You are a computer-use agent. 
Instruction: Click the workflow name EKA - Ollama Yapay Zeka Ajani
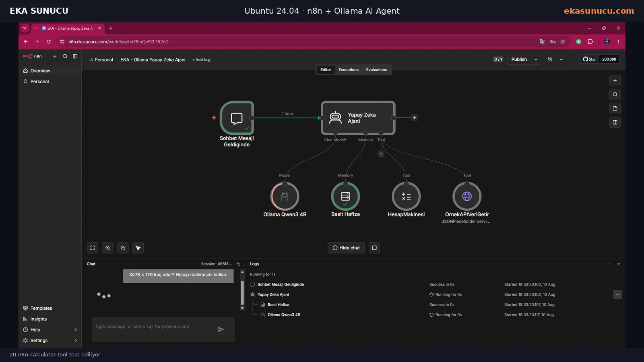pyautogui.click(x=153, y=60)
